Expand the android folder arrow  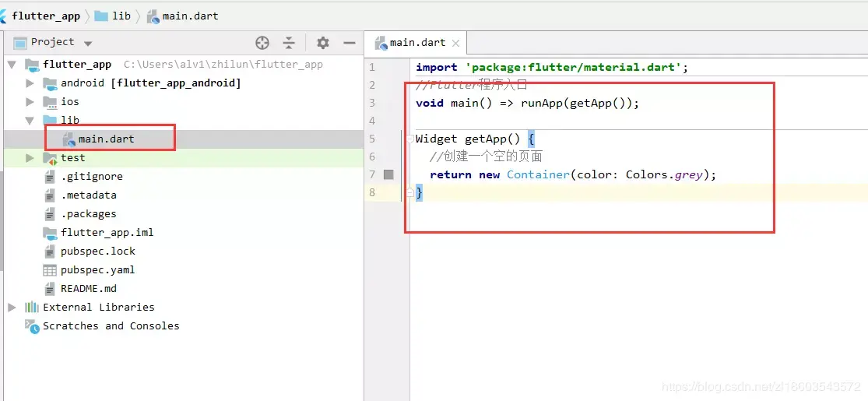point(30,83)
